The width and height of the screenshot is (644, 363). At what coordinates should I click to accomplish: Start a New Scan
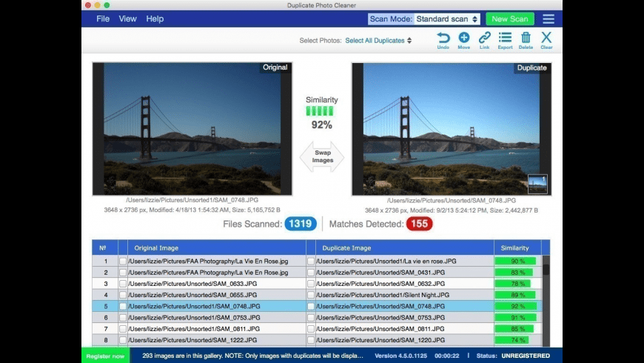(510, 19)
